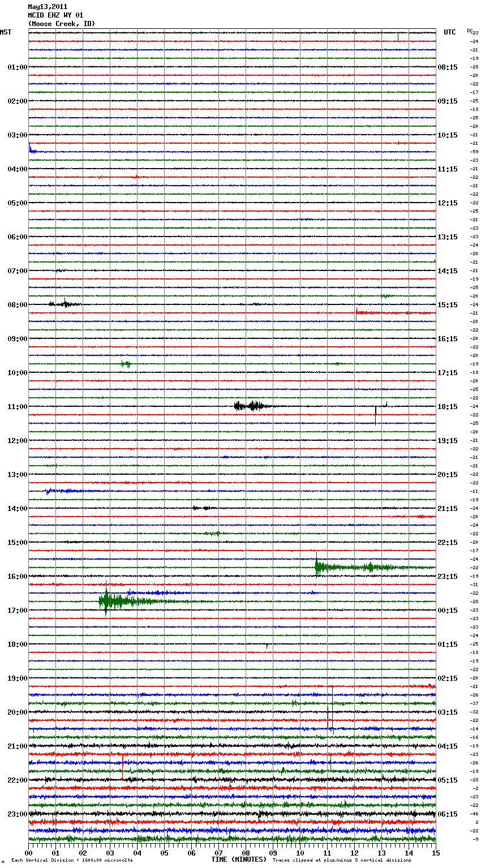Select the 11:00 MST hour label
The width and height of the screenshot is (481, 868).
pyautogui.click(x=18, y=407)
